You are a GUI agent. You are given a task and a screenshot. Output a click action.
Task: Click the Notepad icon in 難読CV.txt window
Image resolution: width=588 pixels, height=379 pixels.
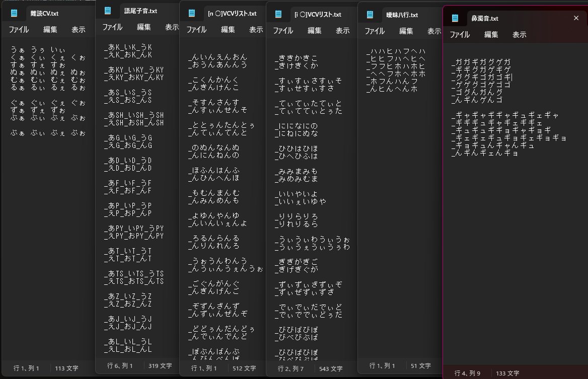click(14, 13)
